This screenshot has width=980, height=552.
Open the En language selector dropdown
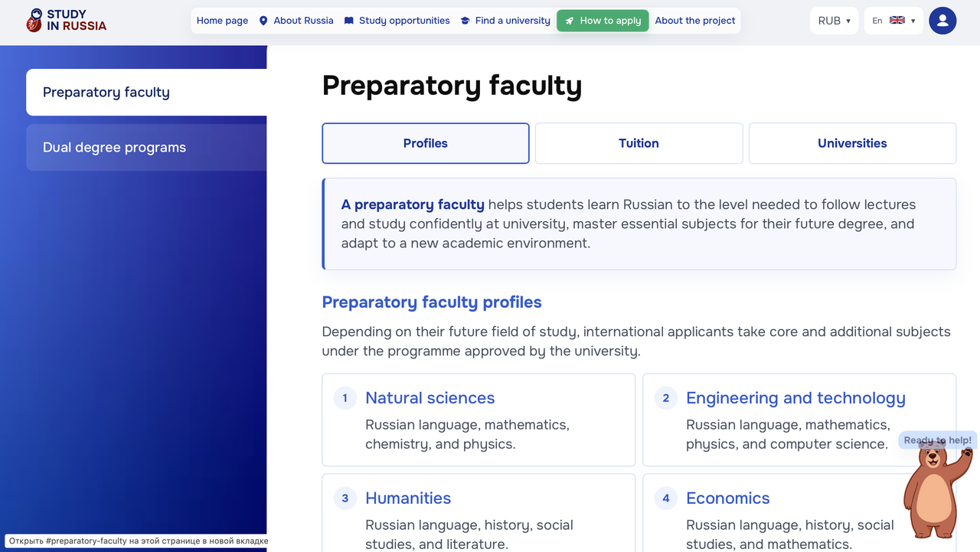893,21
